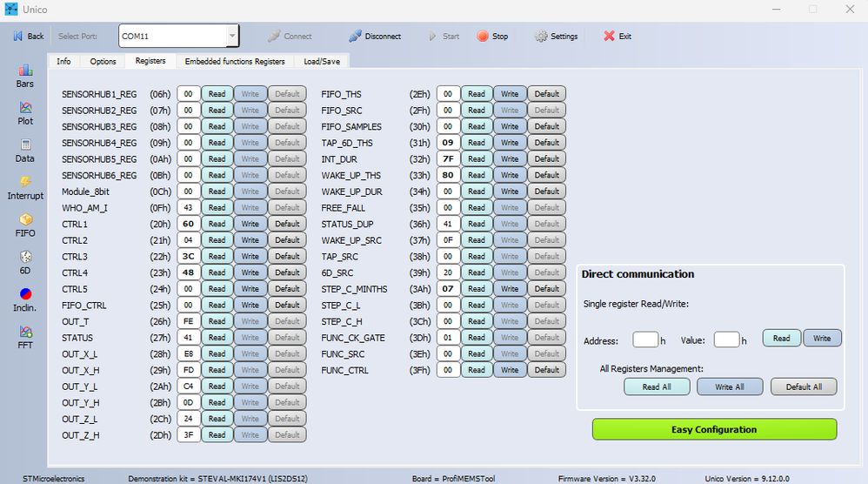Click the Default All button
This screenshot has width=868, height=484.
[x=804, y=387]
